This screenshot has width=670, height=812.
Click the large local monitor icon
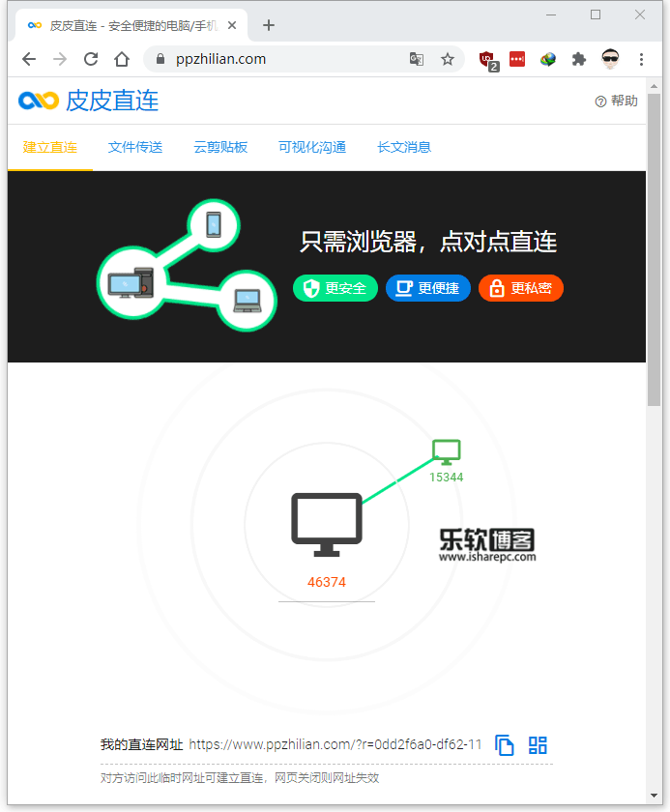click(327, 525)
